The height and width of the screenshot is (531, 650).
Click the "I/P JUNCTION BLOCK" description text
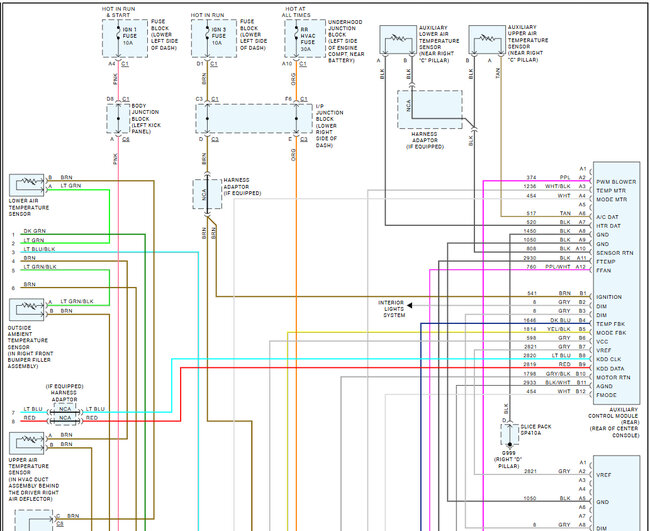329,126
